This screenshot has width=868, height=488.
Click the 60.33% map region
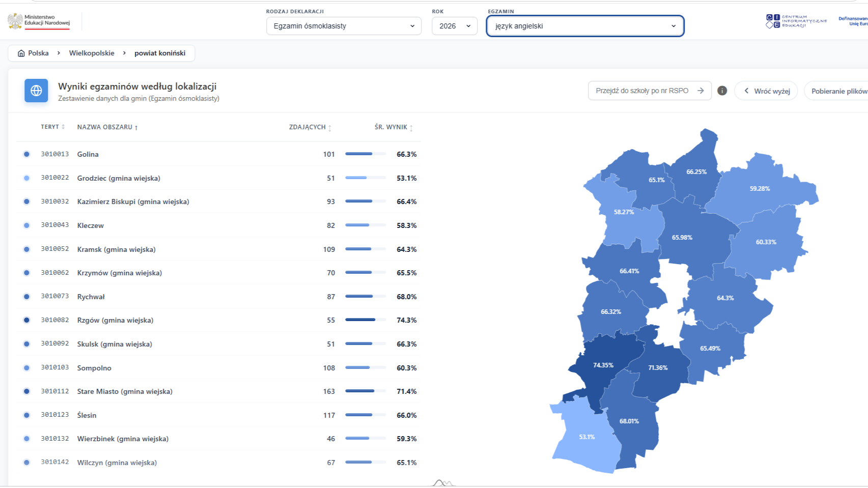click(x=766, y=243)
